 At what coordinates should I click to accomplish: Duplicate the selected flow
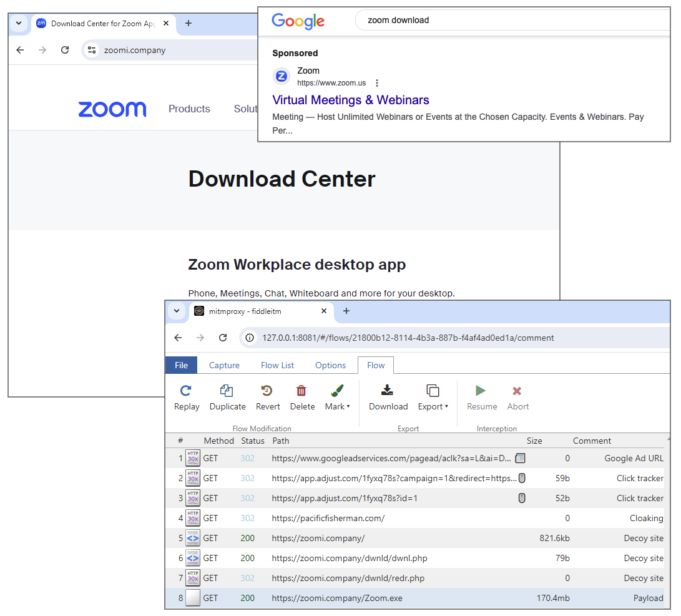pos(228,398)
